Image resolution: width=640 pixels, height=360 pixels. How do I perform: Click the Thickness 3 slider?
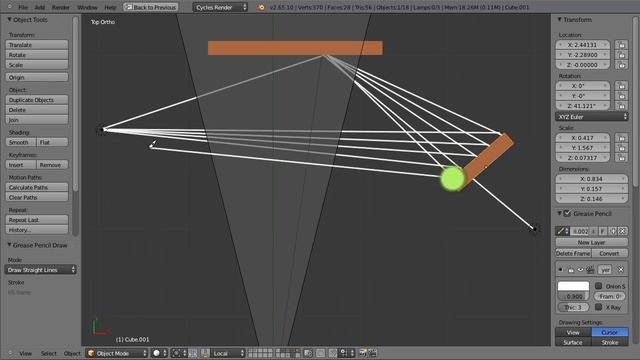573,307
